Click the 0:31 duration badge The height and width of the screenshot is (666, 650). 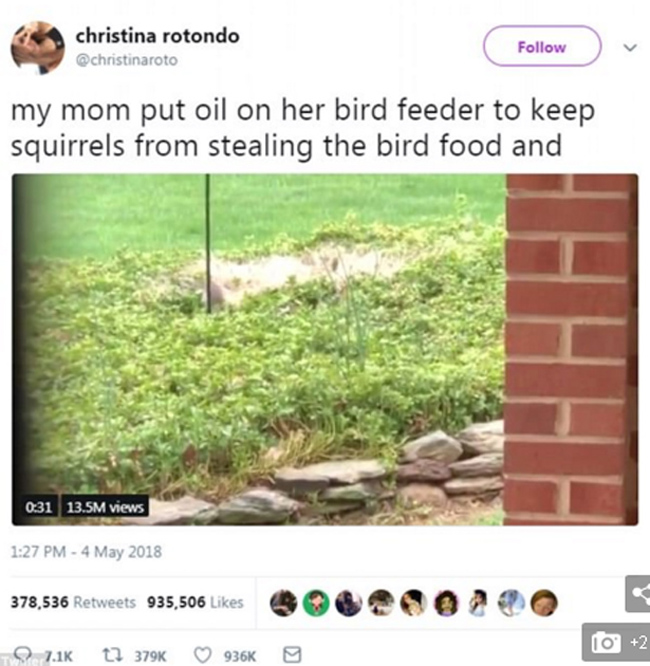coord(38,507)
